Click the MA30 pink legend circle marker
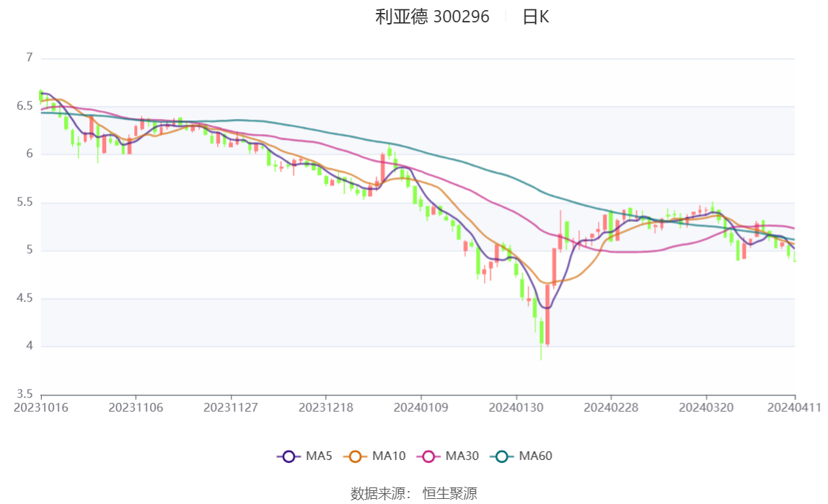The width and height of the screenshot is (828, 504). click(x=429, y=456)
